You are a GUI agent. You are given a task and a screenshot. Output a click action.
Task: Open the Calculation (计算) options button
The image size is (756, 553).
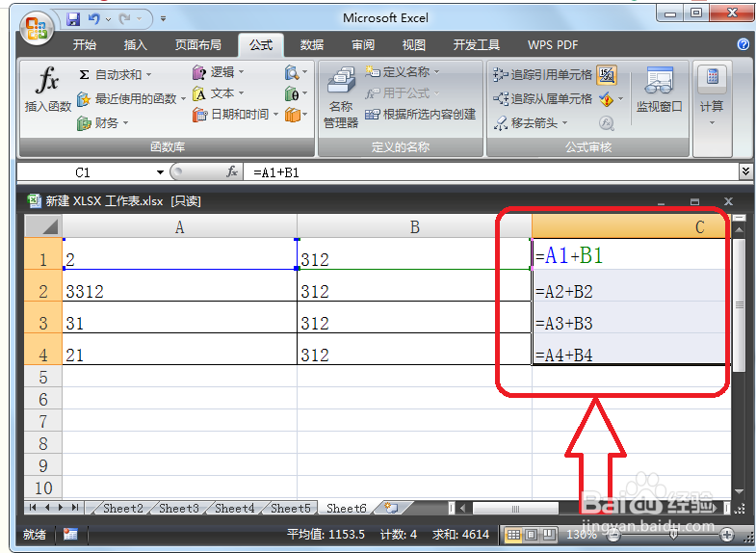(x=712, y=96)
